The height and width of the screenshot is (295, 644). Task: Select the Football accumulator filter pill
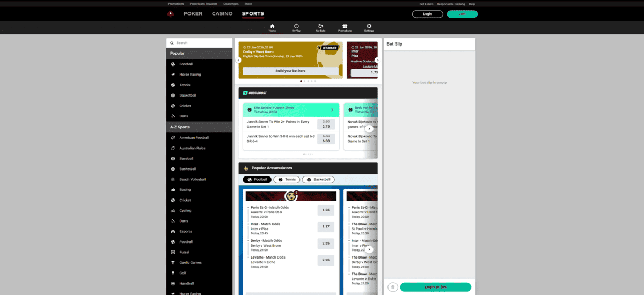click(x=257, y=180)
